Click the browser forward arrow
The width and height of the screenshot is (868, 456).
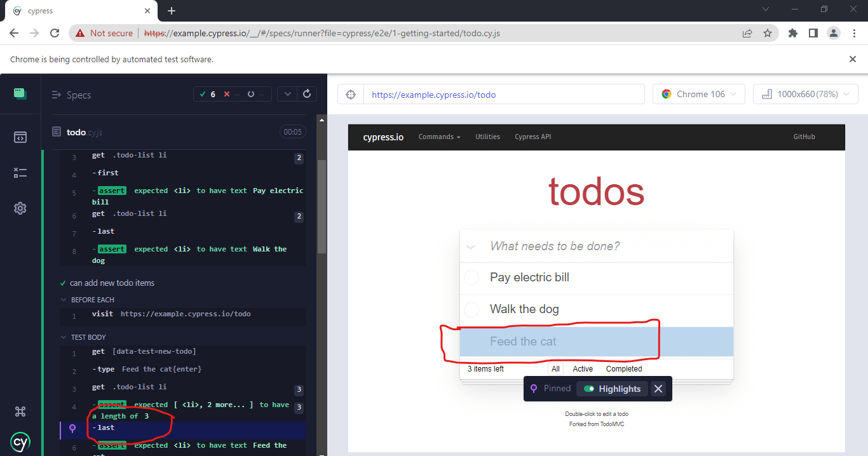34,33
